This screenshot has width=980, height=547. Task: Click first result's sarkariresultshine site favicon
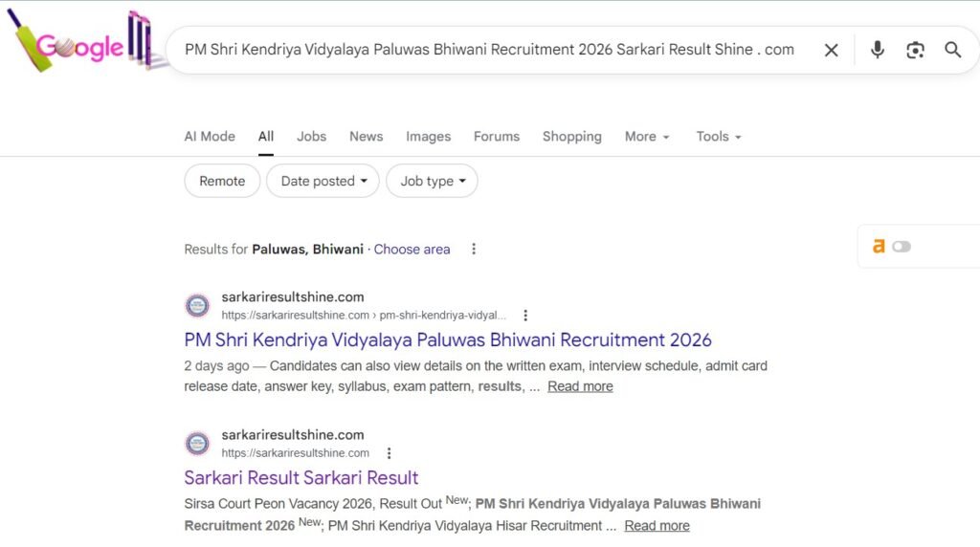coord(197,306)
